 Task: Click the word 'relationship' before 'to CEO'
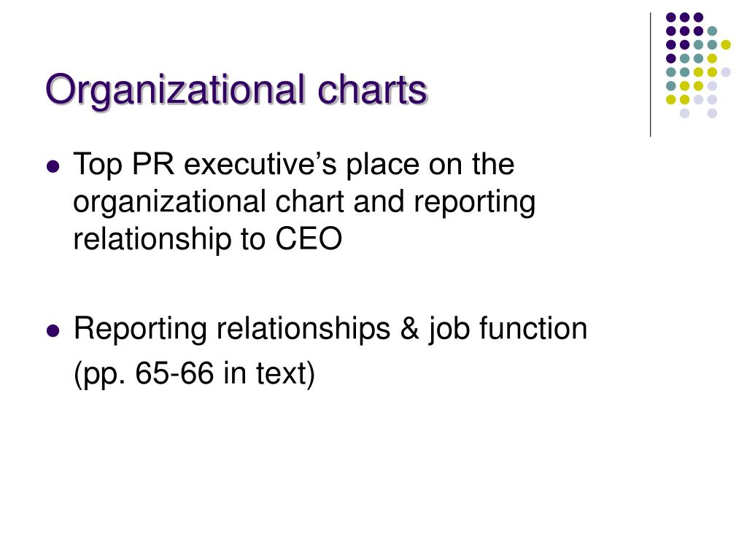click(x=152, y=238)
